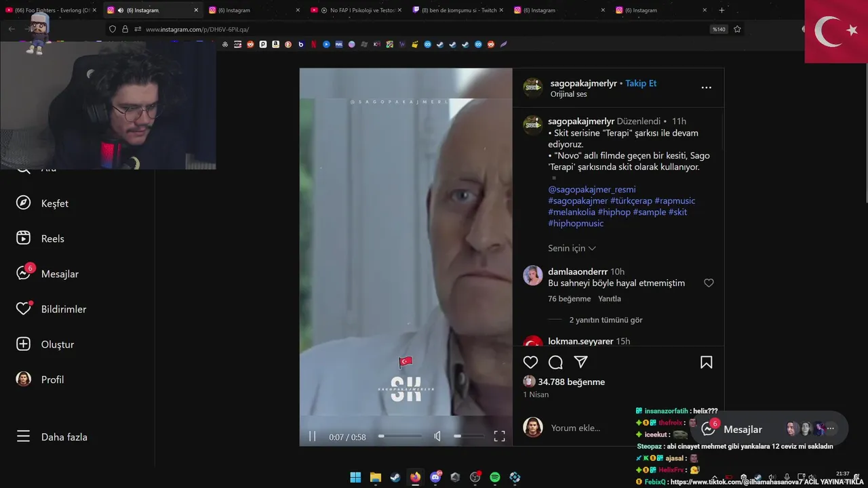Reply to damlaaonderrr with Yanıtla

pyautogui.click(x=609, y=299)
